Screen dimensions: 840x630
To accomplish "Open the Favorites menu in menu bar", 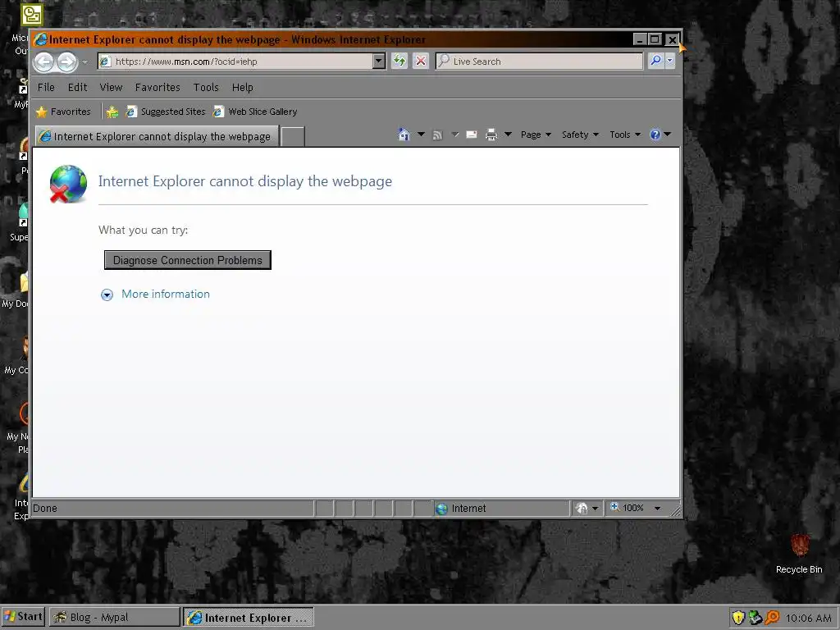I will click(157, 87).
